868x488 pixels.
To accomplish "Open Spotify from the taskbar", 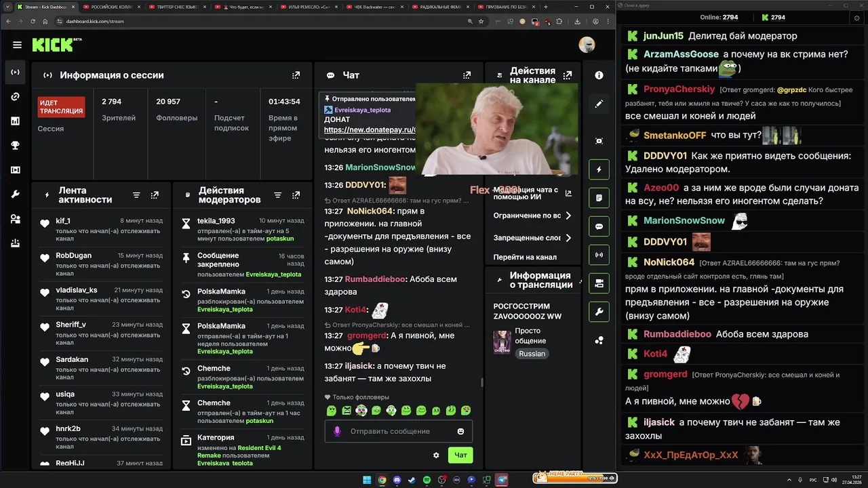I will pos(427,480).
